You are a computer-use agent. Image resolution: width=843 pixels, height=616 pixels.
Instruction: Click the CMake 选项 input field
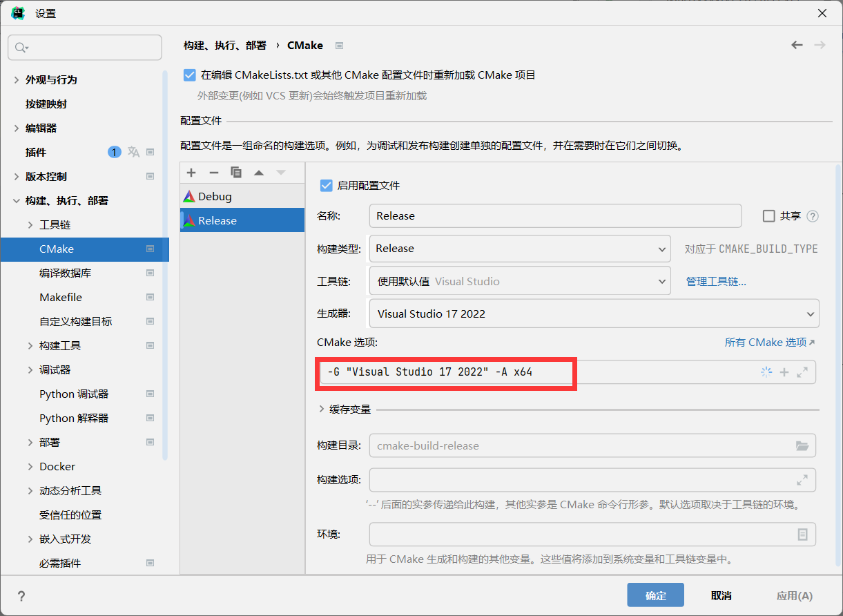point(568,372)
